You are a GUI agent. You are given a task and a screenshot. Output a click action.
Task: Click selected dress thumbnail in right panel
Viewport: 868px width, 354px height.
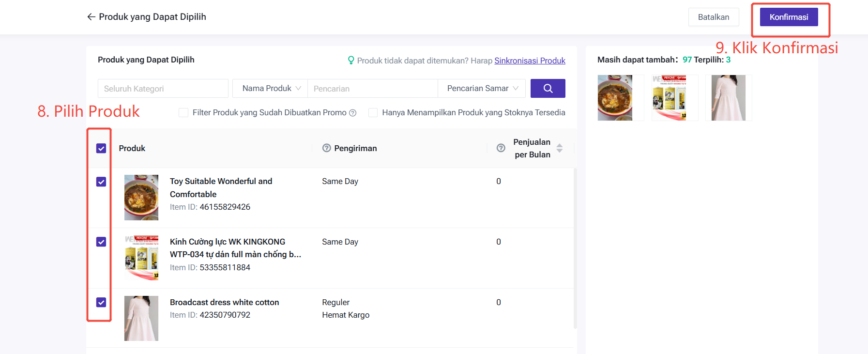click(728, 98)
